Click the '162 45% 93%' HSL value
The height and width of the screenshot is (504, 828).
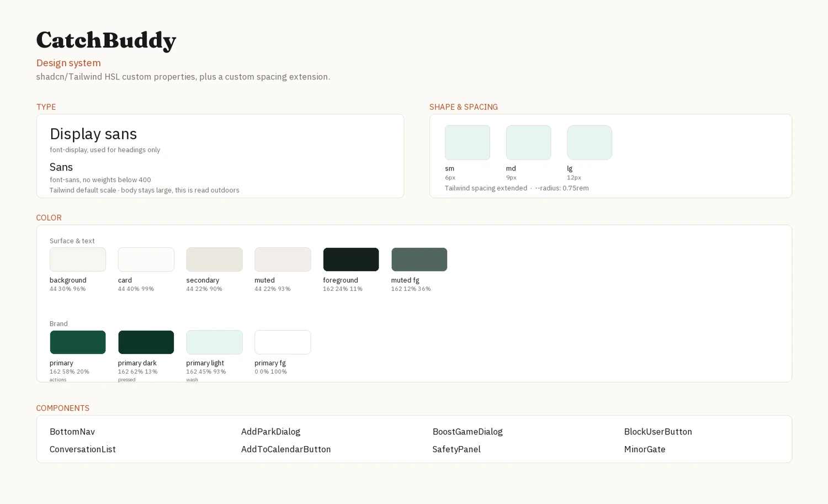206,372
